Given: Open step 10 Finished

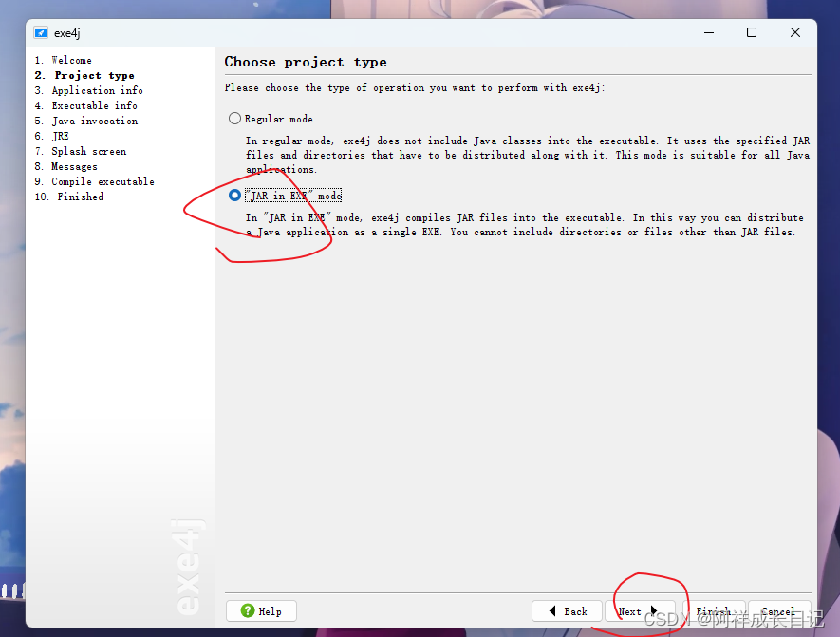Looking at the screenshot, I should pyautogui.click(x=69, y=197).
